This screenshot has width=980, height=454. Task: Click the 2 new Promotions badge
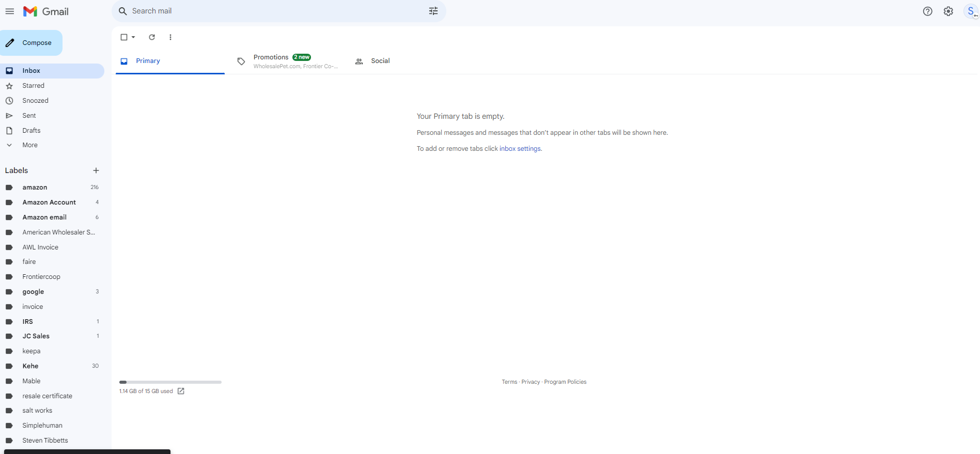[302, 57]
